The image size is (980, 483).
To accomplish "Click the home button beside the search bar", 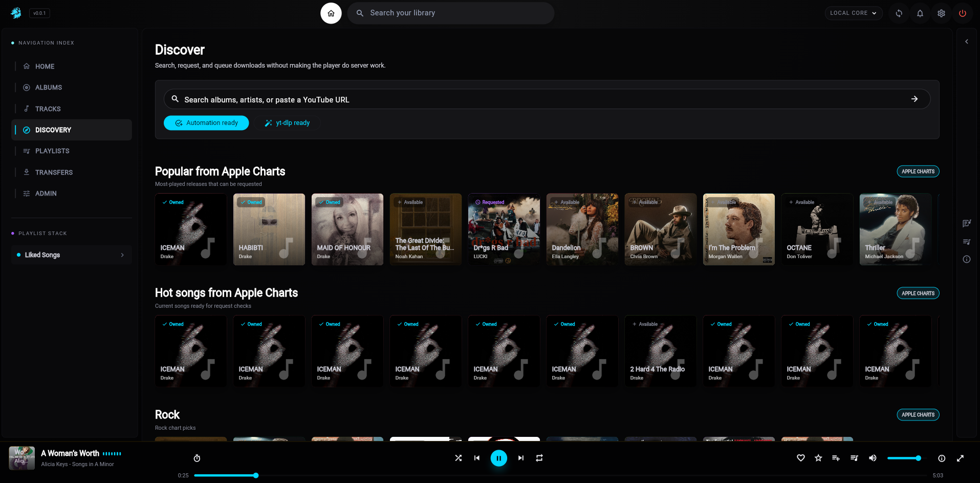I will [x=331, y=13].
